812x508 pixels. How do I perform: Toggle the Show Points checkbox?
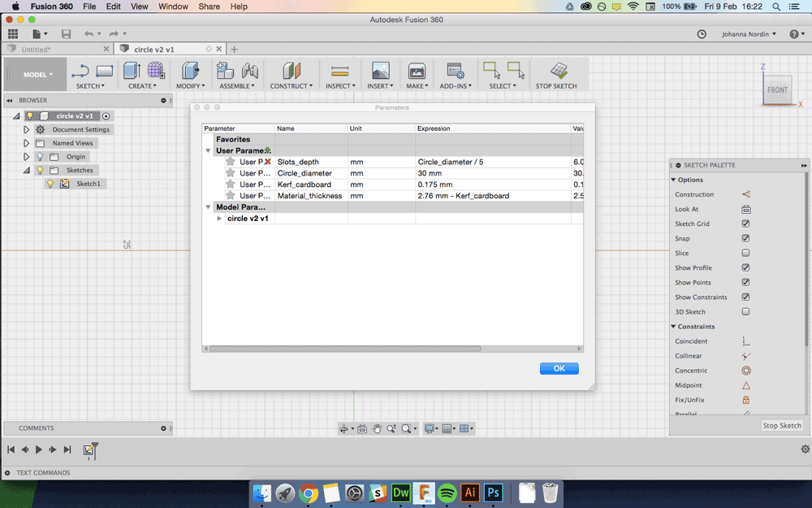coord(745,283)
